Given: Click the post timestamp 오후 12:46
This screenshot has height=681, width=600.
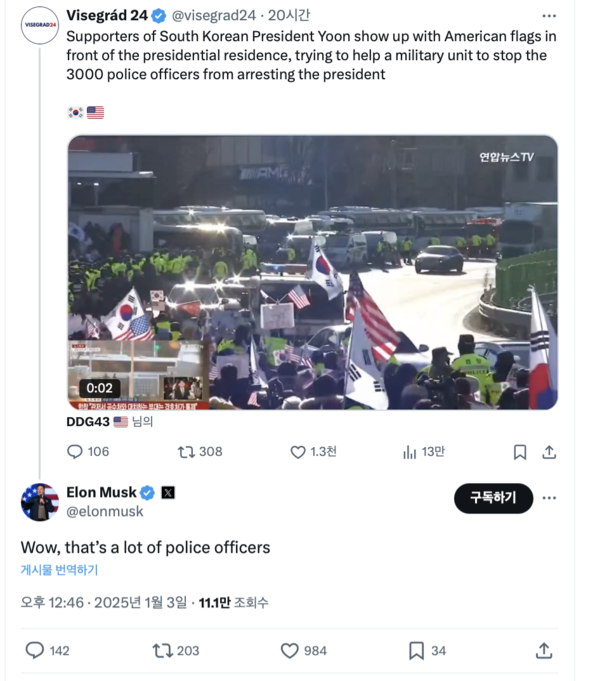Looking at the screenshot, I should 53,602.
